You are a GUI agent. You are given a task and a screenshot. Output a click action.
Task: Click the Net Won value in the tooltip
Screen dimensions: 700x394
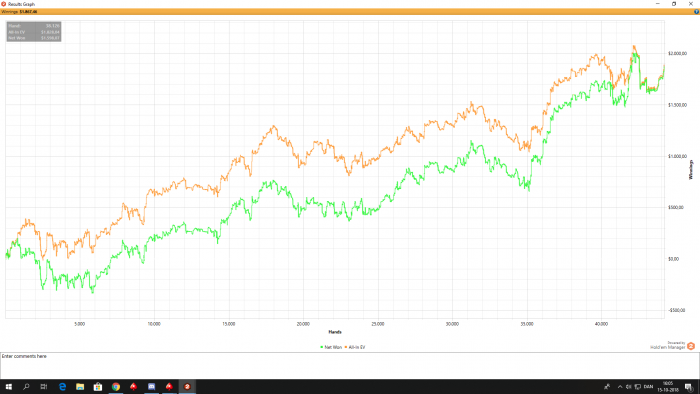coord(50,38)
